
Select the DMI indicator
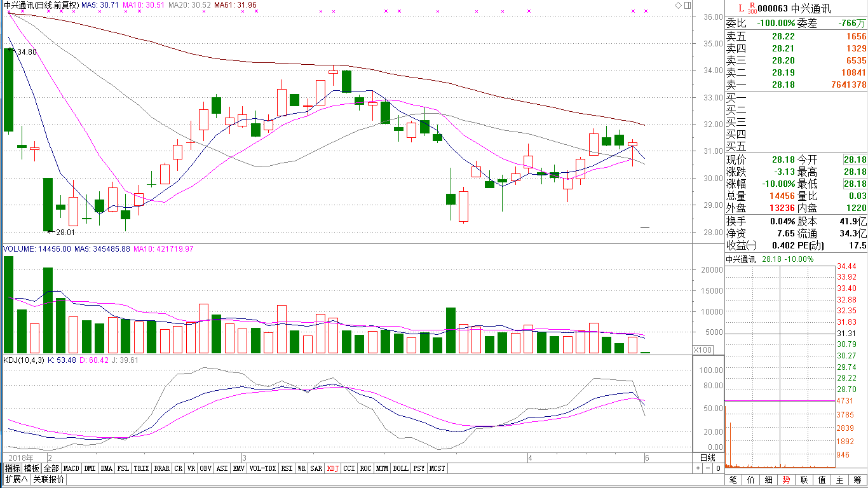pos(90,468)
